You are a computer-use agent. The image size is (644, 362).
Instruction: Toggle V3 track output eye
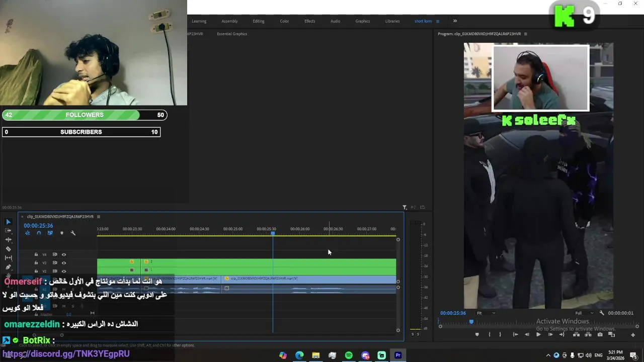(x=64, y=263)
